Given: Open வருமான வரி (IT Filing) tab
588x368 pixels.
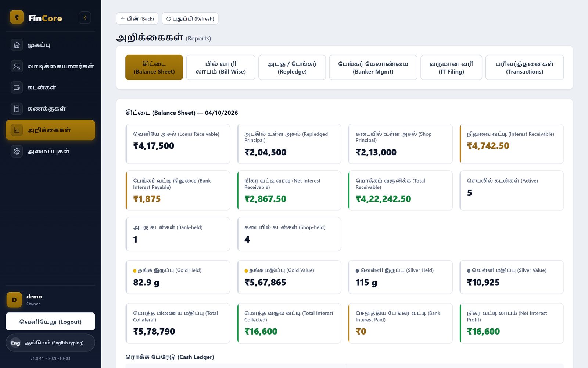Looking at the screenshot, I should click(451, 67).
